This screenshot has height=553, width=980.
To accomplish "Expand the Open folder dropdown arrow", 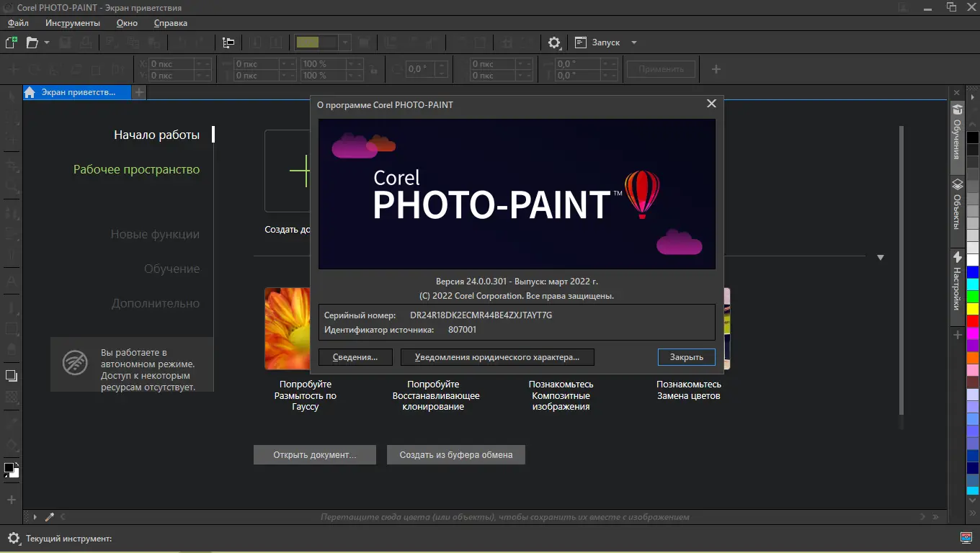I will (x=47, y=42).
